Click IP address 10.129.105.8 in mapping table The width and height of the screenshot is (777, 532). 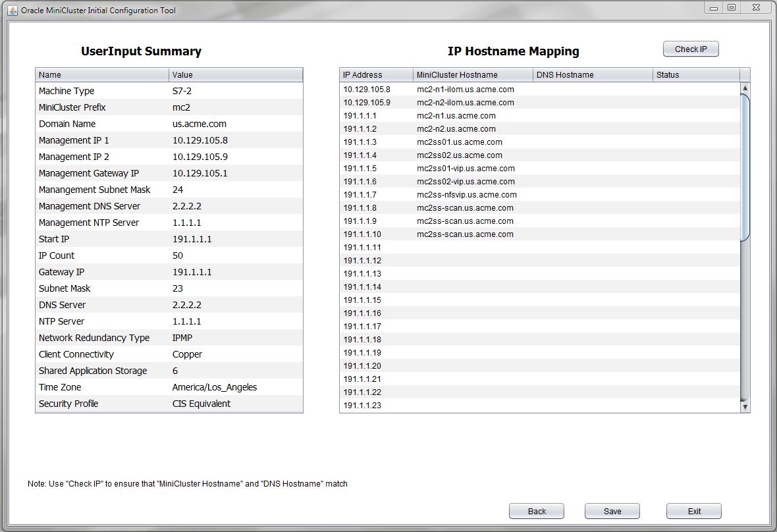[x=367, y=90]
